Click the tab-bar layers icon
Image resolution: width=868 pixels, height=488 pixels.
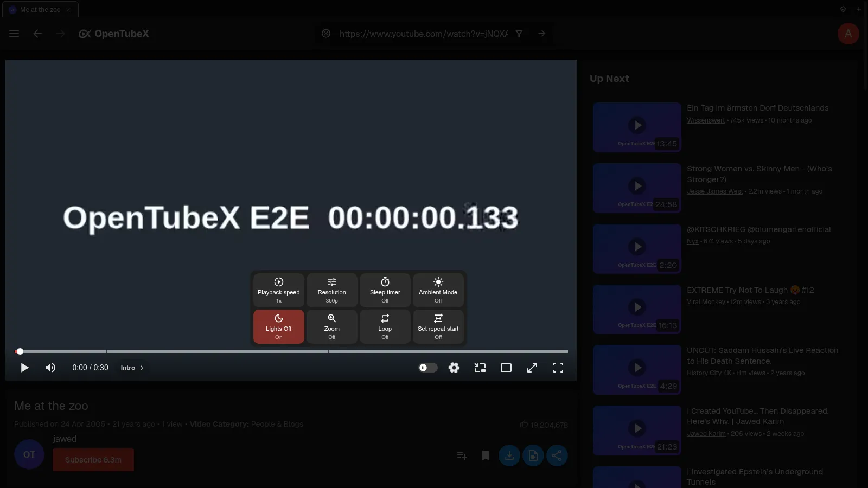tap(843, 9)
